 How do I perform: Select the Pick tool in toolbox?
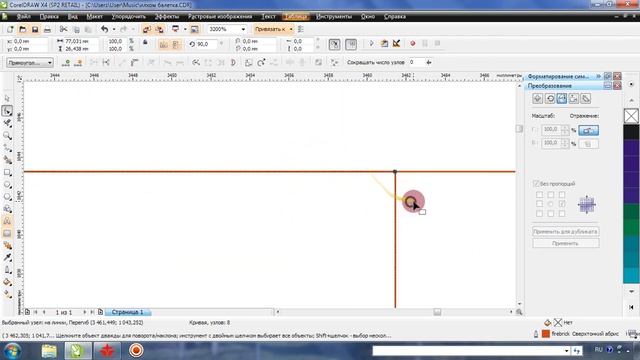pyautogui.click(x=7, y=98)
